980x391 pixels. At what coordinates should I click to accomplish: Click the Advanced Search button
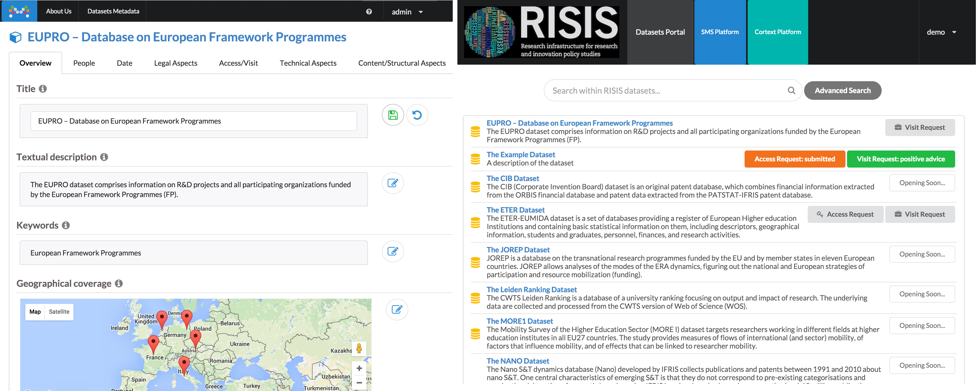tap(842, 91)
